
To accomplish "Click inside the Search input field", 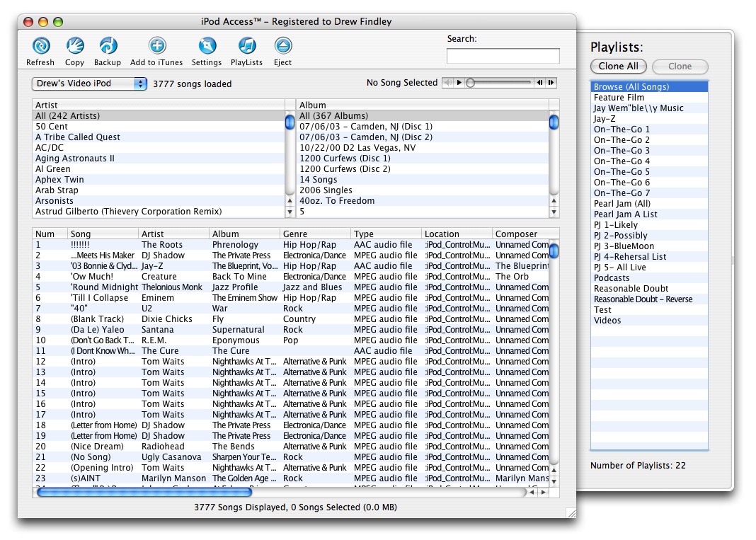I will [503, 55].
